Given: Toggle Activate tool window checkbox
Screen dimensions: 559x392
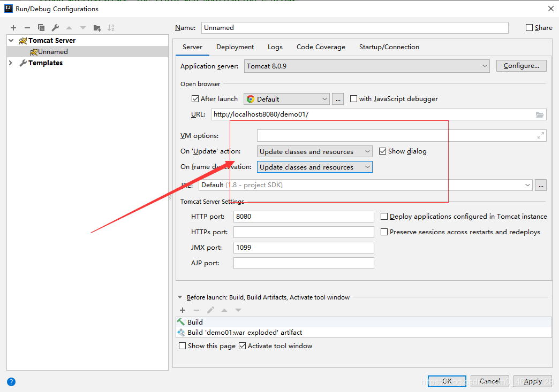Looking at the screenshot, I should coord(242,346).
